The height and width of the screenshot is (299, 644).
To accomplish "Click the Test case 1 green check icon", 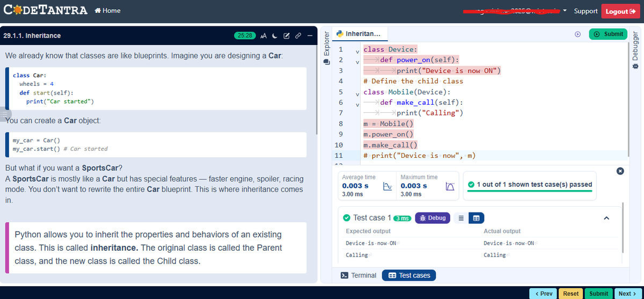I will 347,218.
